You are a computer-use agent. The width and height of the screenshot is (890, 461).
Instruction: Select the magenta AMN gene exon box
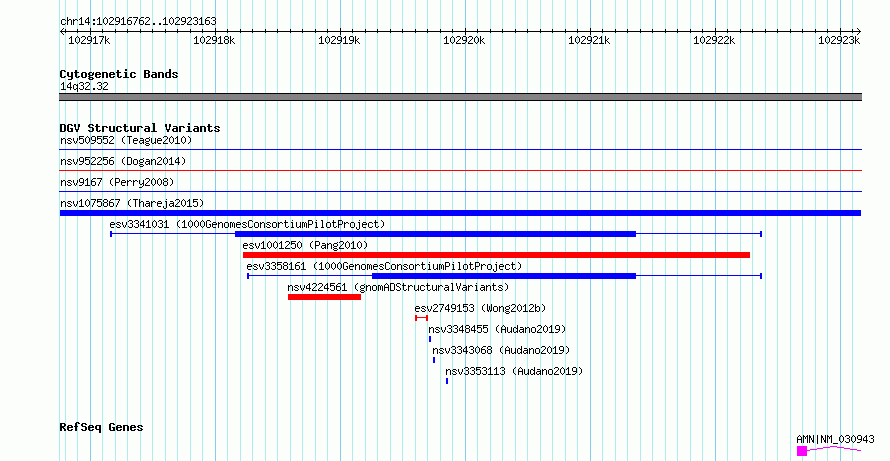801,451
